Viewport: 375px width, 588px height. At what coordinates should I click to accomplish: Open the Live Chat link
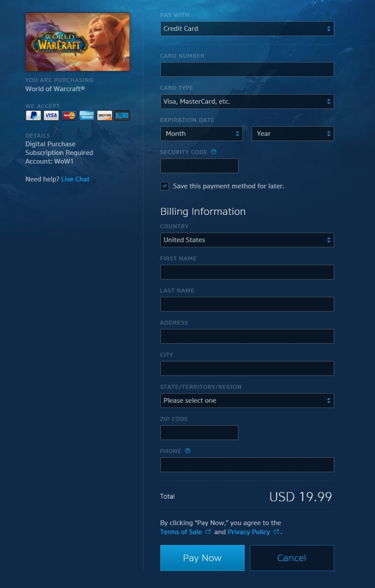coord(75,179)
